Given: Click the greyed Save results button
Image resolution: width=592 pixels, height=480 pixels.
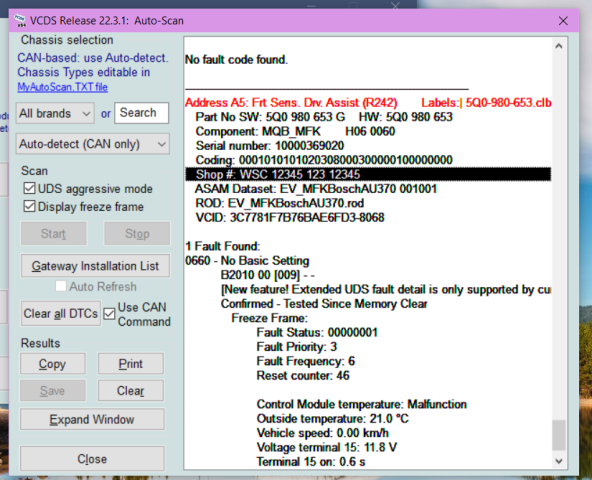Looking at the screenshot, I should click(52, 390).
